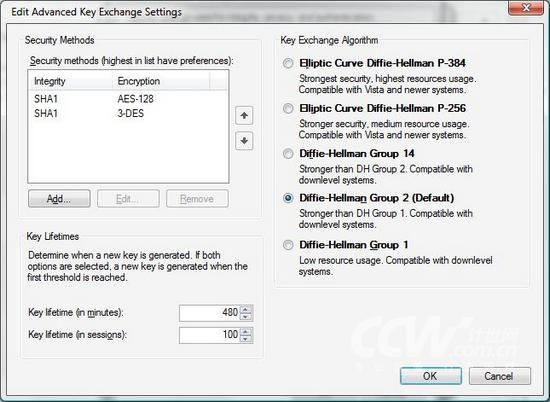Click the Add... button
Screen dimensions: 550x402
(59, 199)
